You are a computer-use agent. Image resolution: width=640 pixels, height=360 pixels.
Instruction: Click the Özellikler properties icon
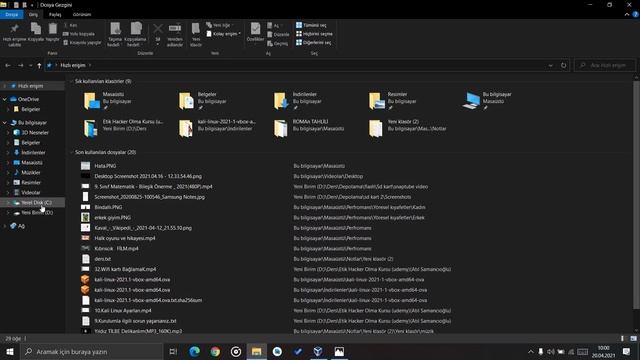click(x=256, y=29)
